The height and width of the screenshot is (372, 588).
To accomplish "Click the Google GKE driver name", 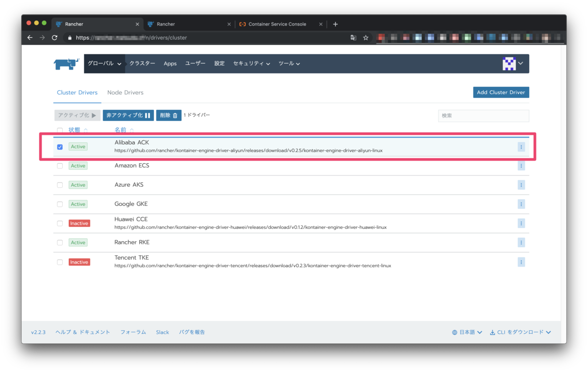I will (x=131, y=204).
